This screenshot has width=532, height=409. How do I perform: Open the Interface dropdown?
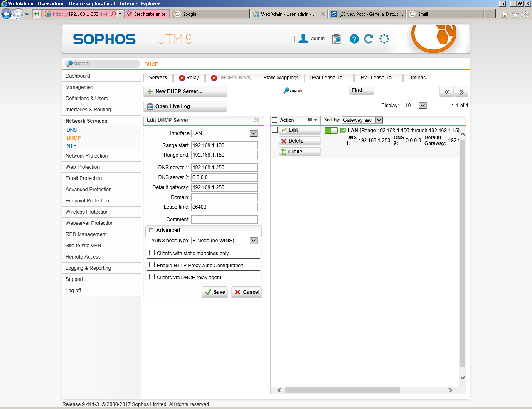224,133
